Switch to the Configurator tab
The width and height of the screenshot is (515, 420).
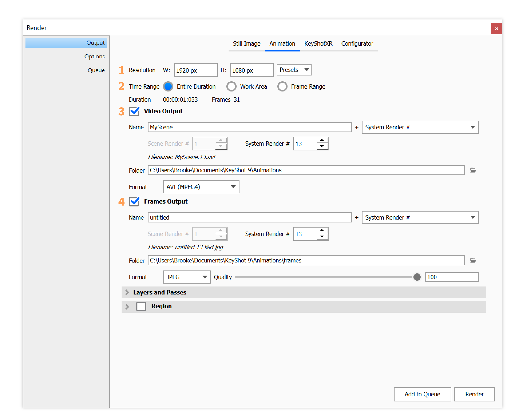[x=357, y=44]
